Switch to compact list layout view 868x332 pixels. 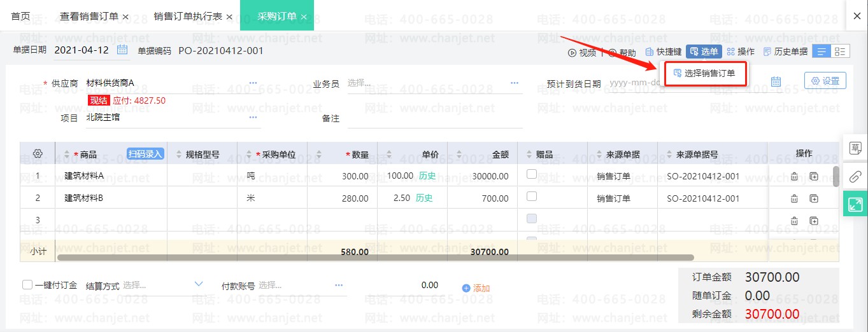[822, 52]
